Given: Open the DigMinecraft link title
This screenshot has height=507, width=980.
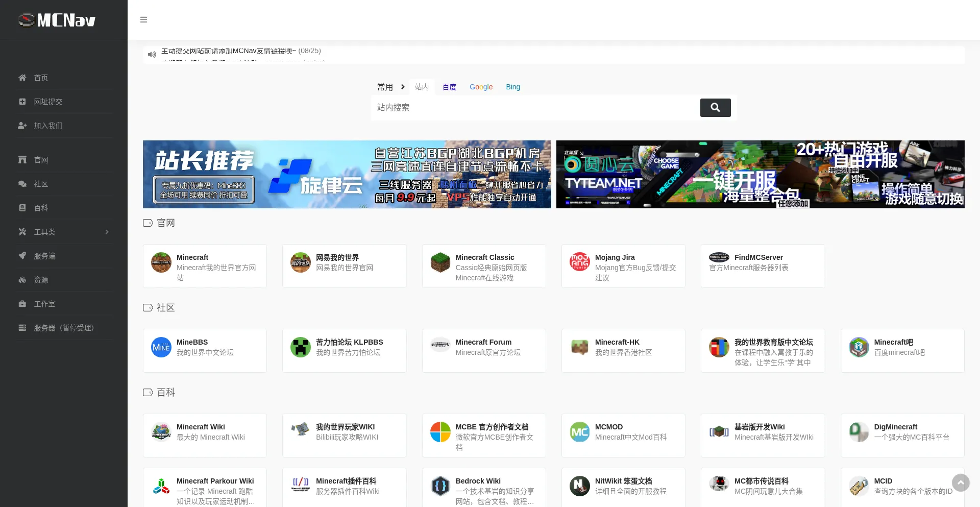Looking at the screenshot, I should 896,427.
